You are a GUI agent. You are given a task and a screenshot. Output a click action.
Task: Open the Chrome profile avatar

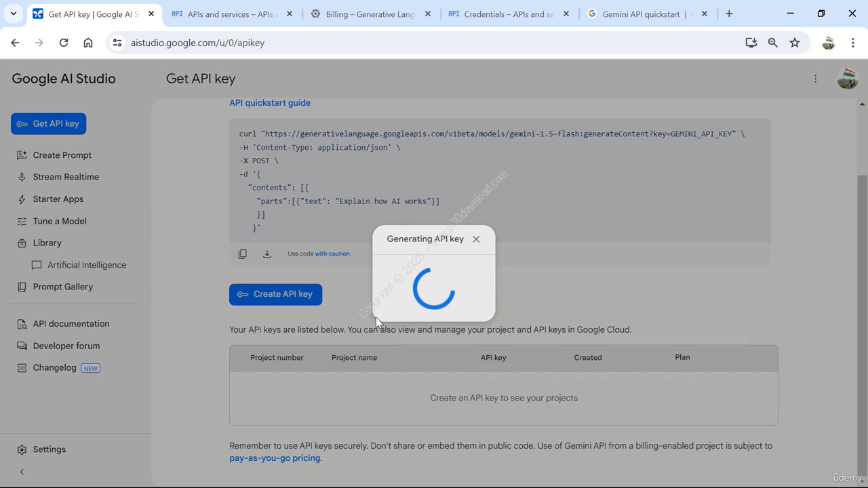tap(828, 43)
